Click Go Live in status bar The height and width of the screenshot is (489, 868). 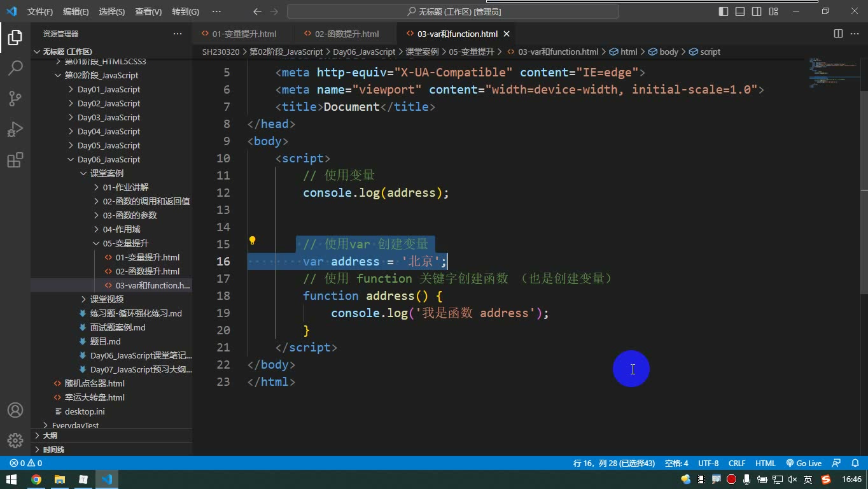804,464
